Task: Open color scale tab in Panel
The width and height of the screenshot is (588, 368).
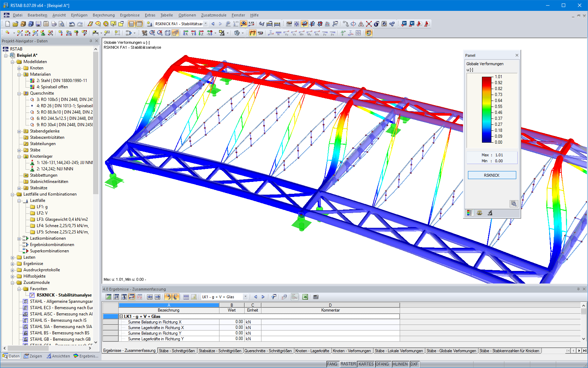Action: coord(469,213)
